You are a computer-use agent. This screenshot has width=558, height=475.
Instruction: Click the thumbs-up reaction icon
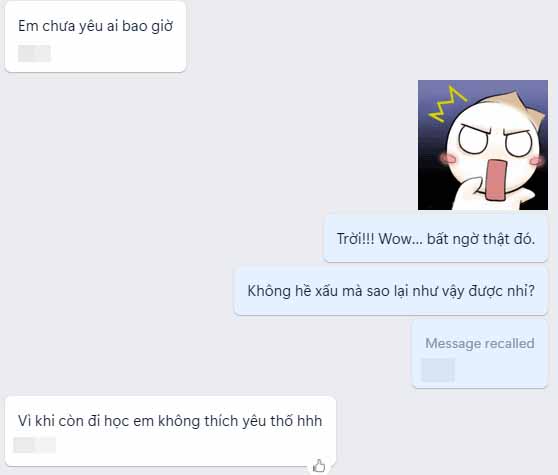(x=319, y=465)
